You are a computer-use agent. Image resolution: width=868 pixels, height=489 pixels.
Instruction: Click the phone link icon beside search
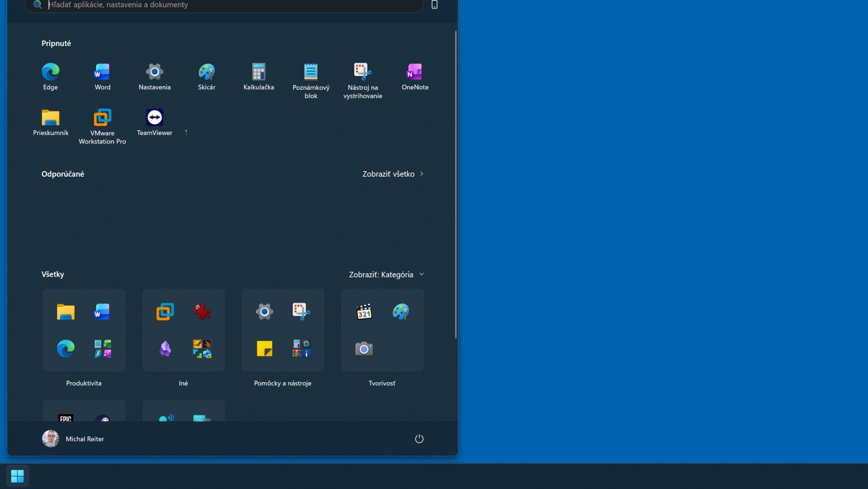pyautogui.click(x=434, y=5)
